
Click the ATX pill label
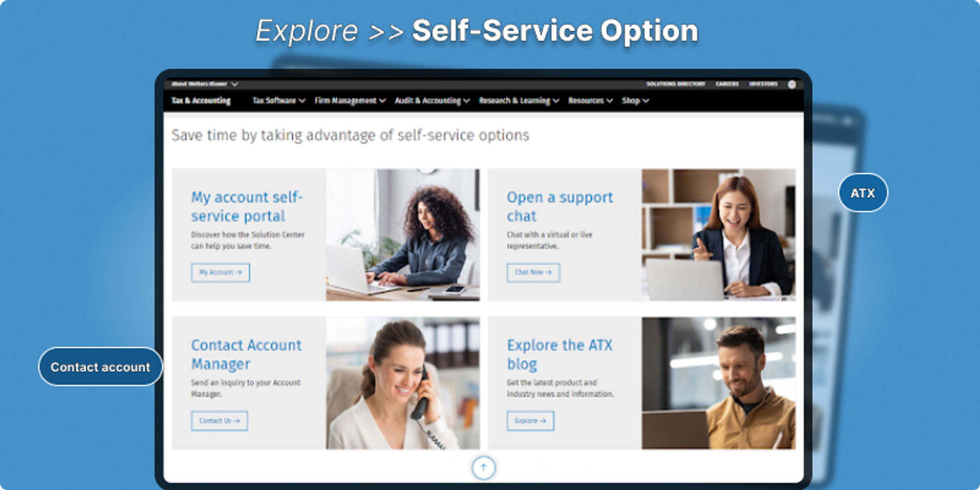863,193
